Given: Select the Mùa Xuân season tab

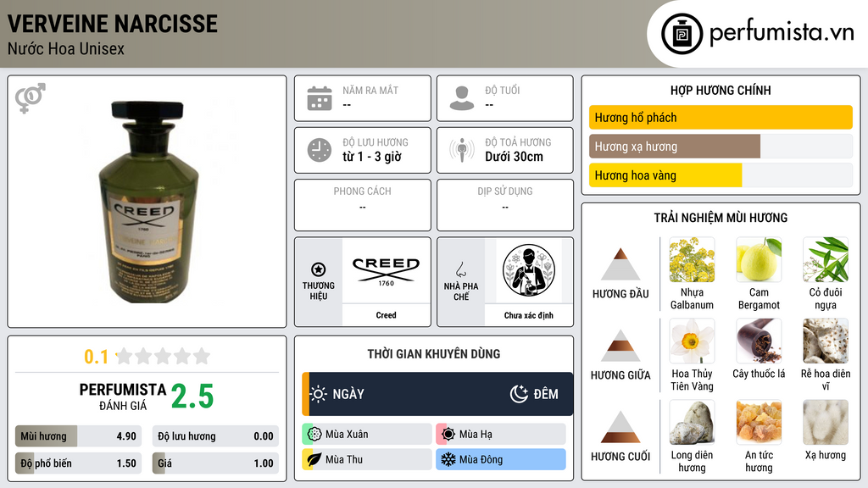Looking at the screenshot, I should (x=367, y=435).
